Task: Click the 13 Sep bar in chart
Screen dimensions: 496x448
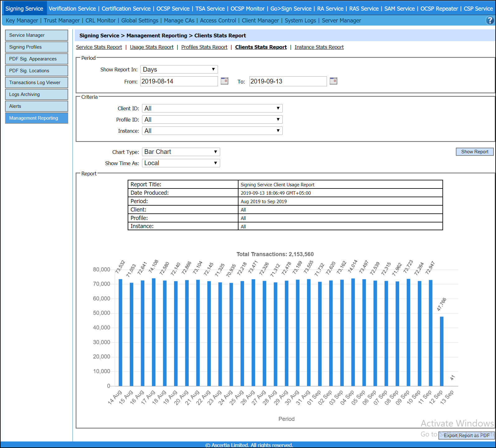Action: click(x=452, y=385)
